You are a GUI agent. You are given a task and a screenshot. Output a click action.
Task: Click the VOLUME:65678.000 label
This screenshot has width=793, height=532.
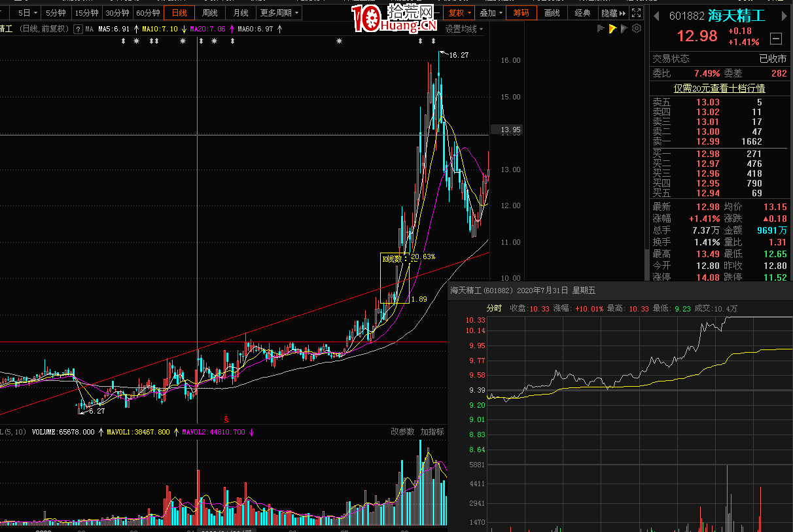[x=63, y=433]
